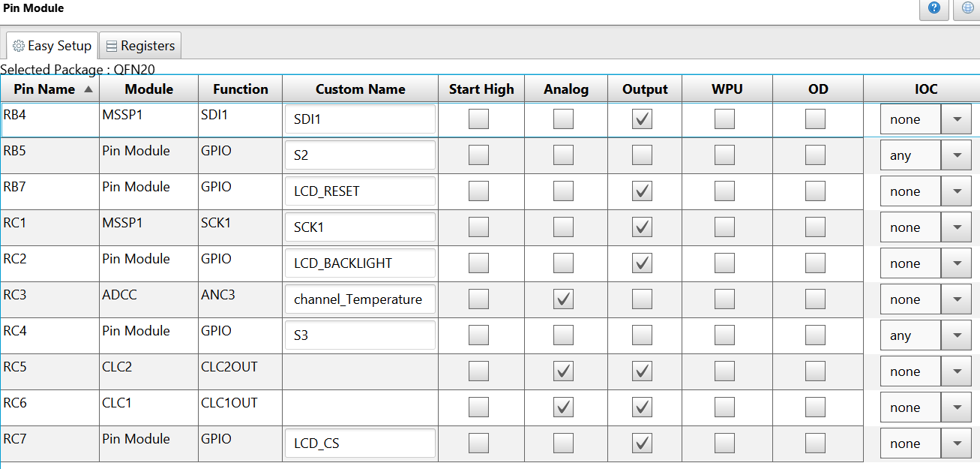Enable OD checkbox for RC7 LCD_CS
The width and height of the screenshot is (980, 469).
815,443
